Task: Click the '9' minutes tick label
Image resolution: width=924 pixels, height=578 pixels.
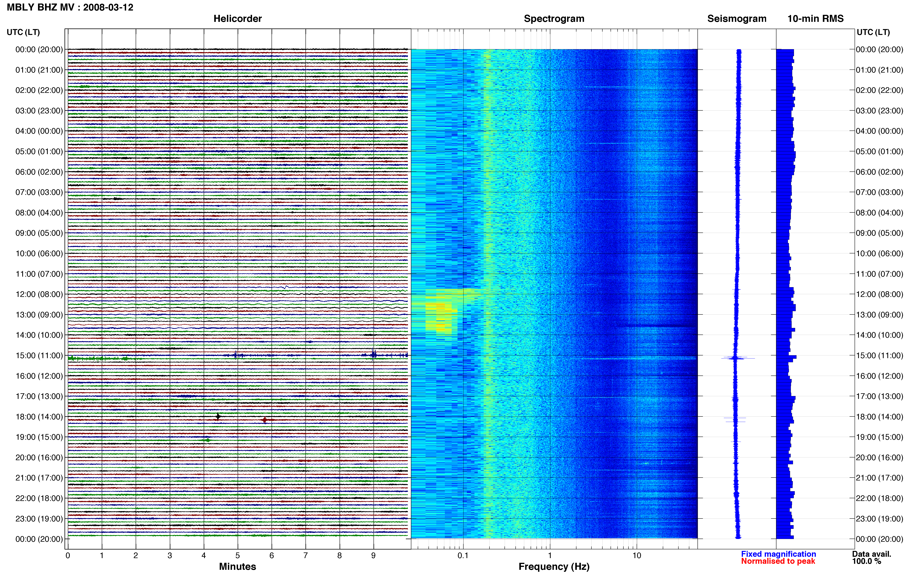Action: click(x=373, y=555)
